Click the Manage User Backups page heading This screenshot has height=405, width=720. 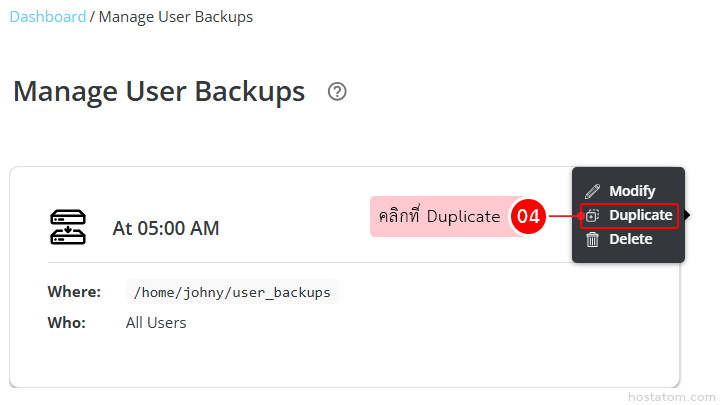click(159, 92)
